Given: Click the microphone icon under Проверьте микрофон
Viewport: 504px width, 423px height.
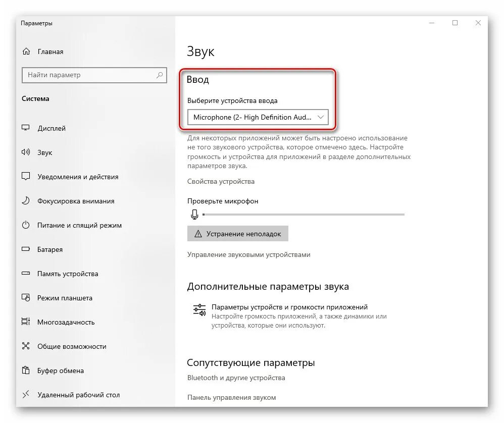Looking at the screenshot, I should tap(194, 214).
